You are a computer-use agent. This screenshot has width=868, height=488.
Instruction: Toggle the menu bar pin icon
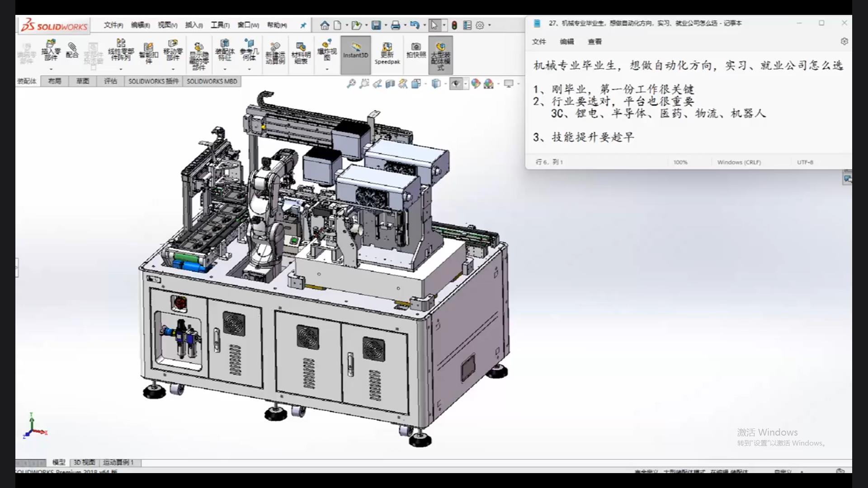[x=303, y=25]
